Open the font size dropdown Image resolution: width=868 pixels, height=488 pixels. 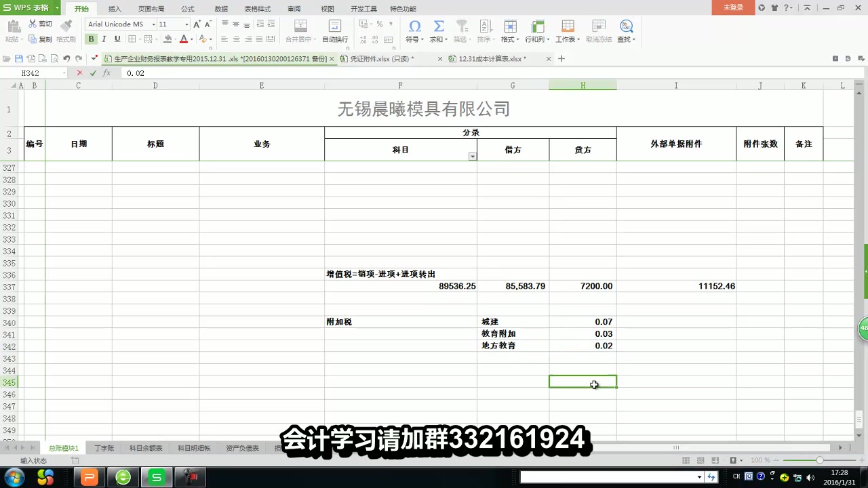pyautogui.click(x=187, y=24)
